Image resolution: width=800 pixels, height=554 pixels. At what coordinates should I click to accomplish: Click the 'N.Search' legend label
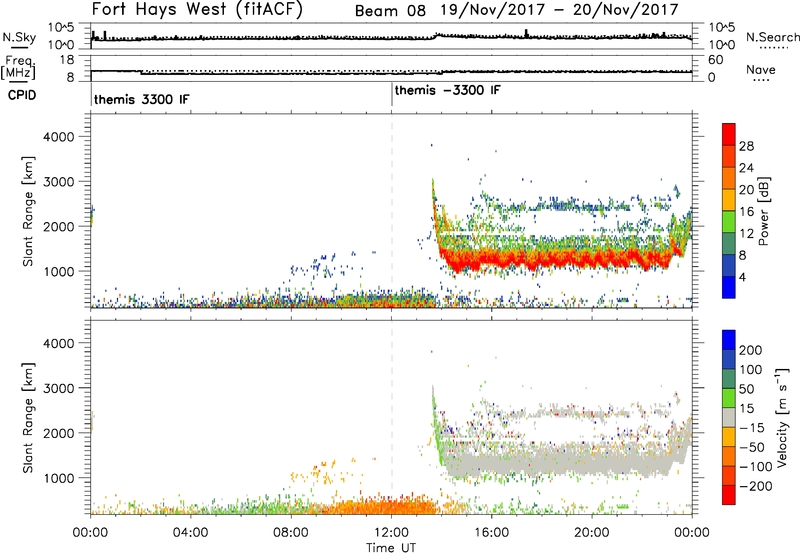tap(772, 37)
